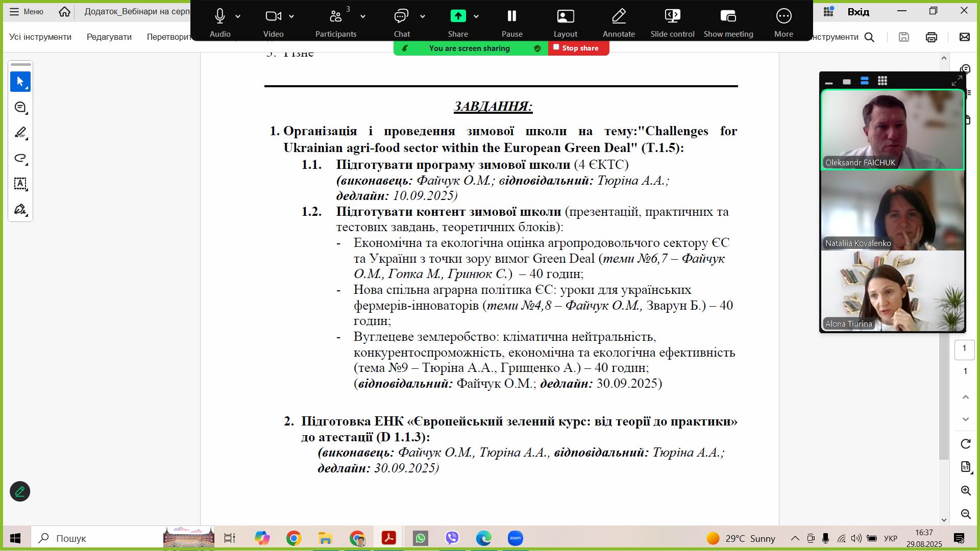
Task: Go to Acrobat Home icon
Action: click(64, 11)
